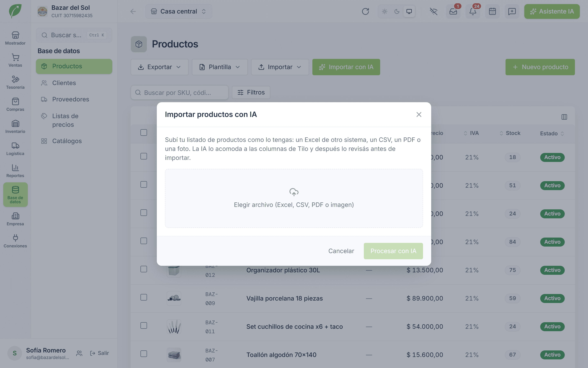The height and width of the screenshot is (368, 588).
Task: Close the Importar productos con IA dialog
Action: point(419,114)
